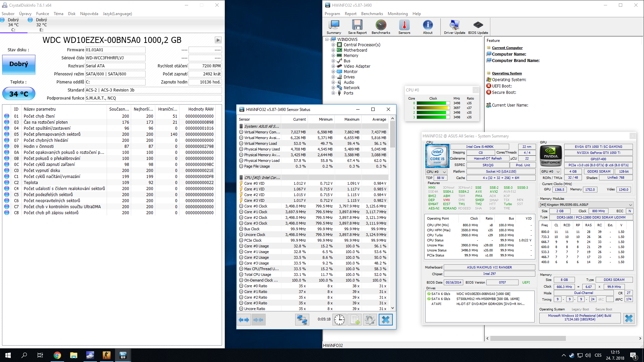The image size is (644, 362).
Task: Open sensor settings gear icon
Action: (x=370, y=320)
